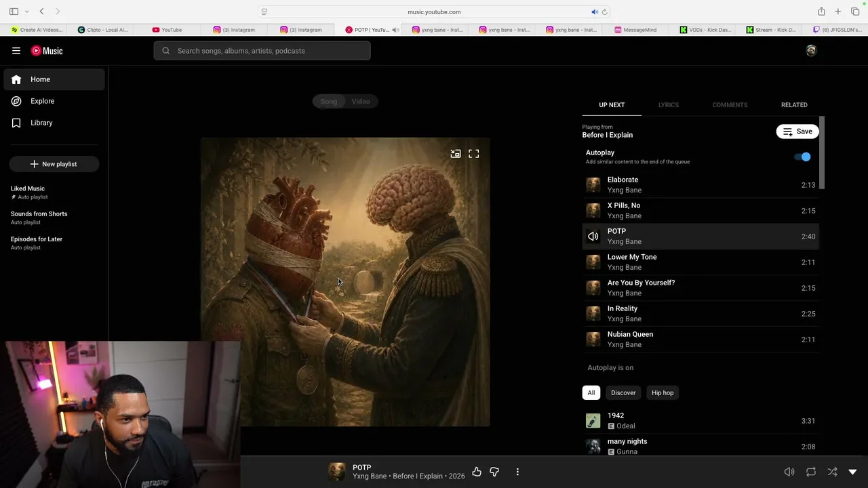Click the player bar album thumbnail
Screen dimensions: 868x488
[337, 472]
